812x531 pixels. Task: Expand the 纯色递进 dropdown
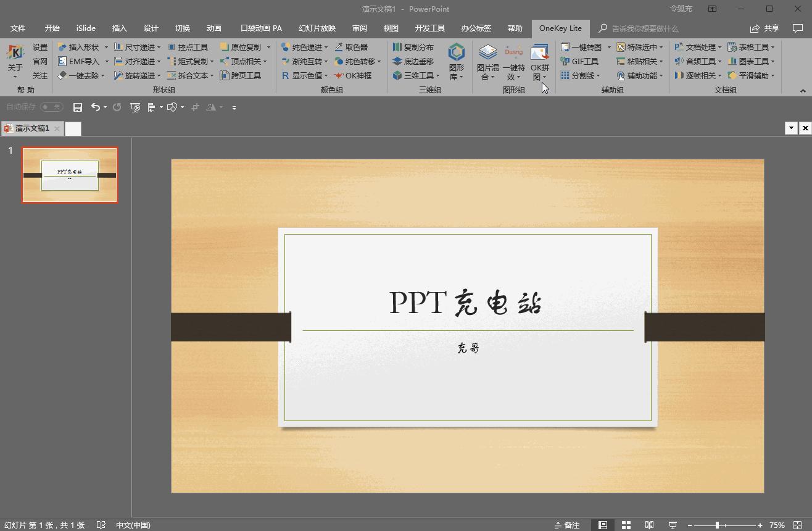[326, 48]
